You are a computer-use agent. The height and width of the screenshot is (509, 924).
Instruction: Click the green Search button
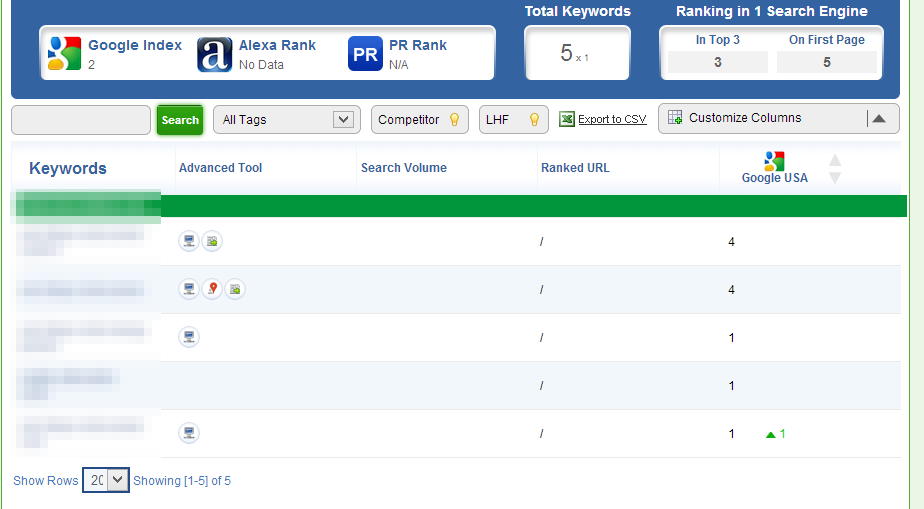point(180,120)
